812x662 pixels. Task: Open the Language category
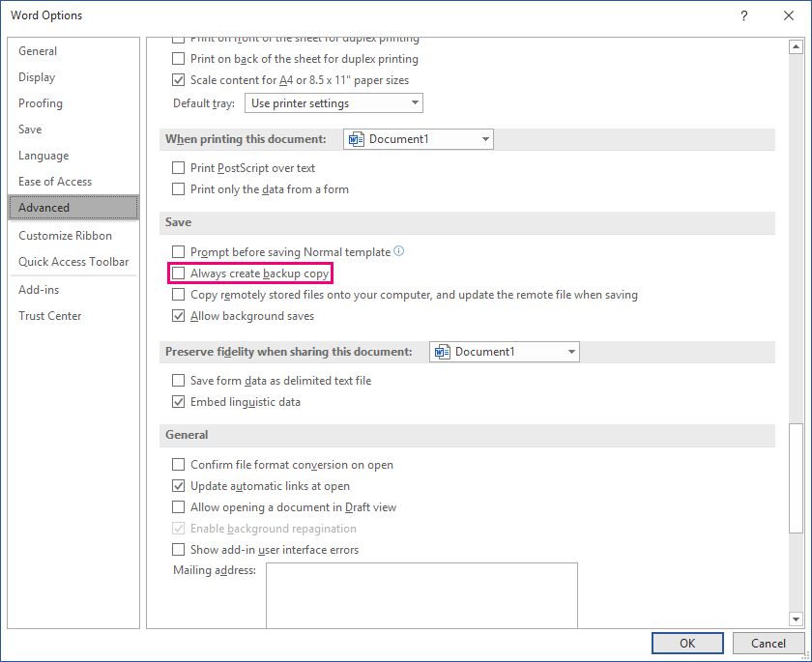73,156
